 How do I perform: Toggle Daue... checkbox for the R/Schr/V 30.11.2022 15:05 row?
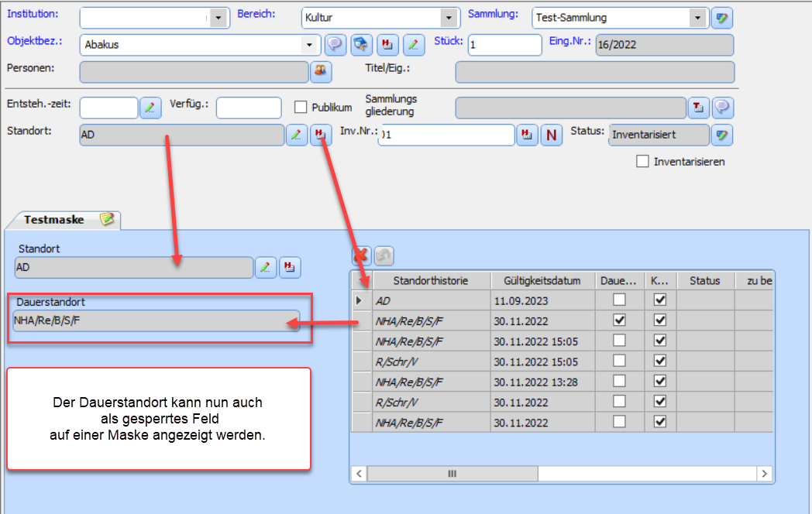pos(619,361)
